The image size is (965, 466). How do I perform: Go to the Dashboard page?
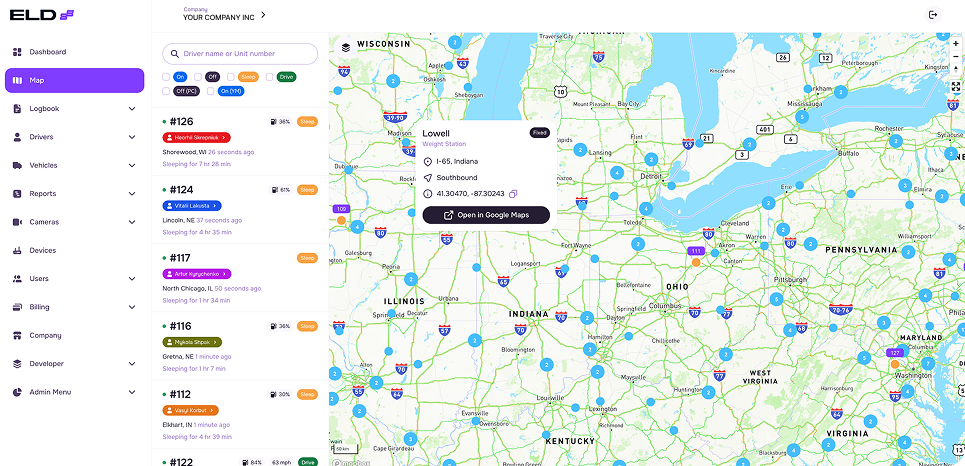(47, 52)
